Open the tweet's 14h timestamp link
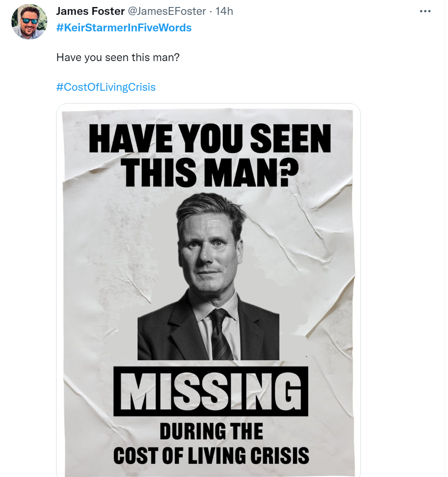The image size is (448, 477). pyautogui.click(x=224, y=11)
